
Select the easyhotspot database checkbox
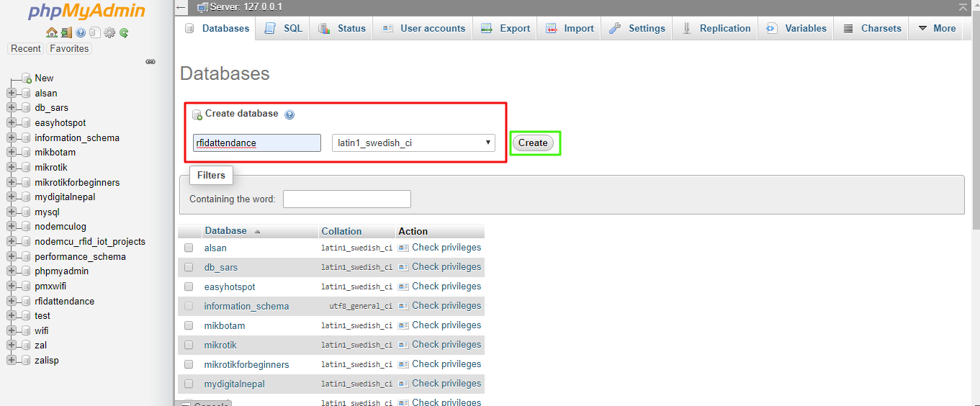pos(189,287)
